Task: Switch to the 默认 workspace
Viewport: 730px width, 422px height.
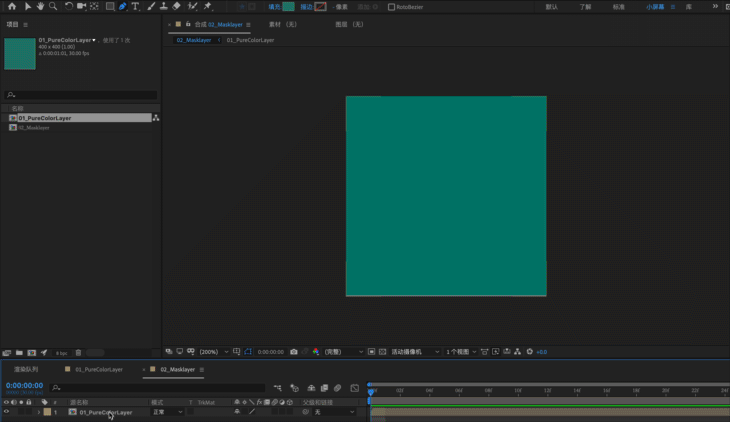Action: 551,7
